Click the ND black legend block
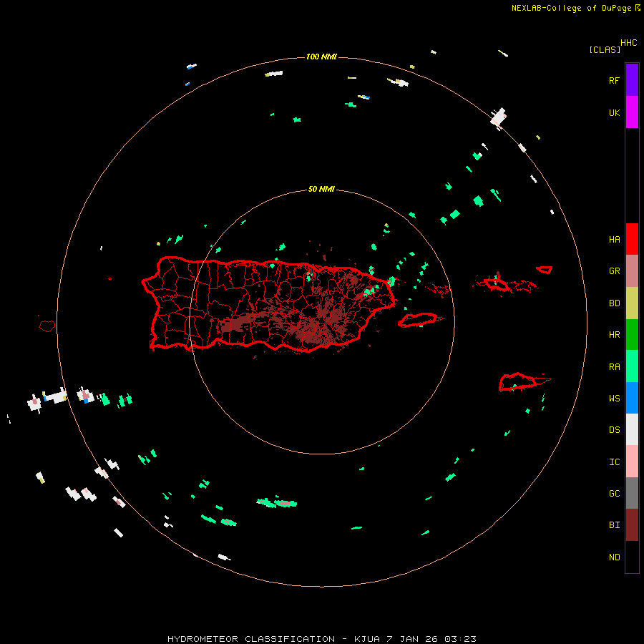Screen dimensions: 644x644 (x=632, y=557)
